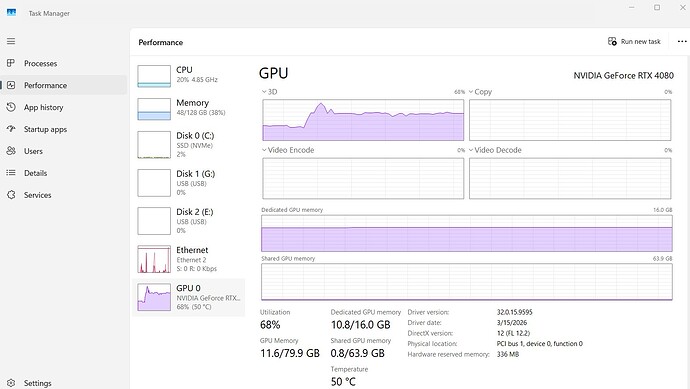Click the Services puzzle icon
This screenshot has height=389, width=690.
[x=11, y=195]
